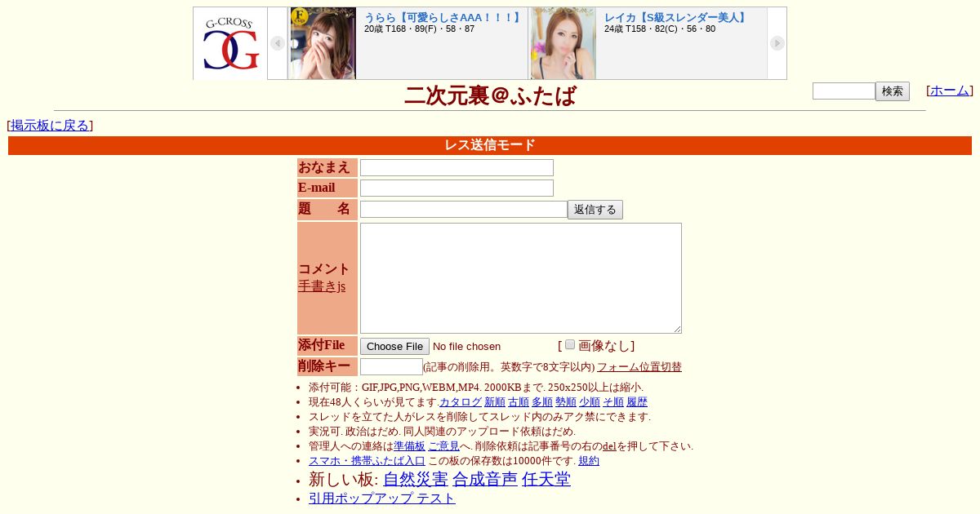Click the G-CROSS logo banner

tap(230, 44)
